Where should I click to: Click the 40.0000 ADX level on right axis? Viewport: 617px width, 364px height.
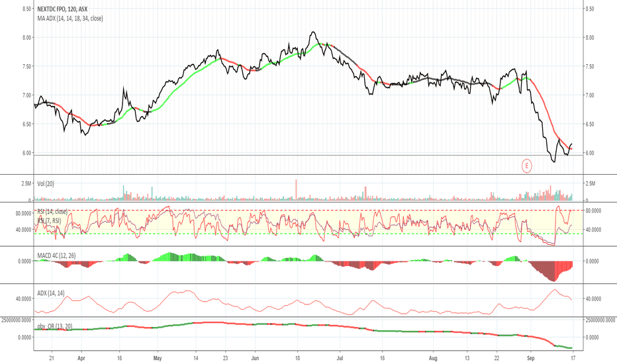593,298
